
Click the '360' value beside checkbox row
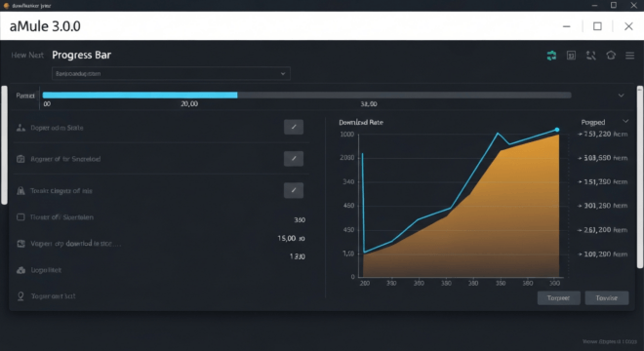coord(300,220)
